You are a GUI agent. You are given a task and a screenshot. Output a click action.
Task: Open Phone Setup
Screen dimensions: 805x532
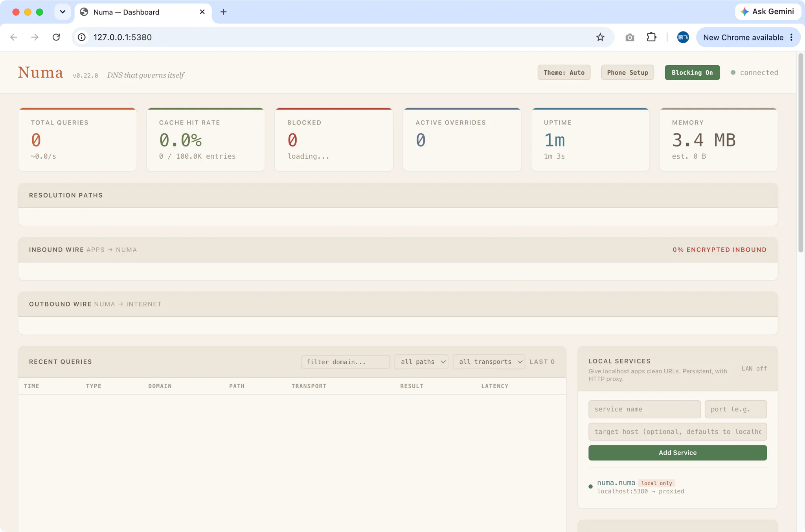(627, 72)
